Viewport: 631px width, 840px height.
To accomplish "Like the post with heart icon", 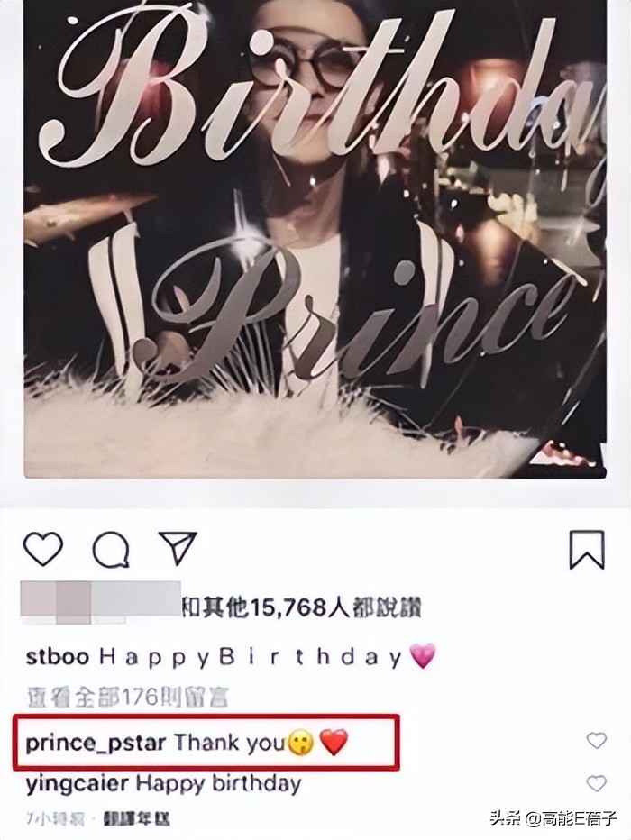I will pos(43,549).
